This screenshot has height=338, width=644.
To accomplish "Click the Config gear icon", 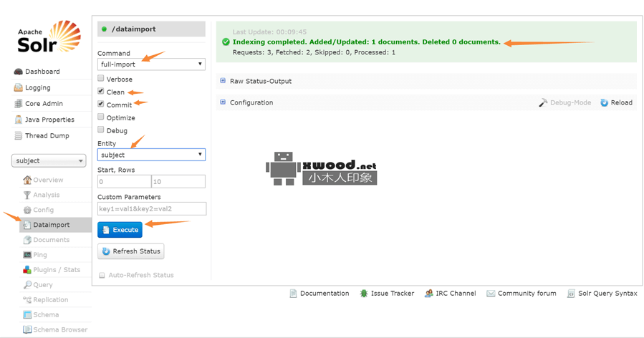I will coord(27,210).
